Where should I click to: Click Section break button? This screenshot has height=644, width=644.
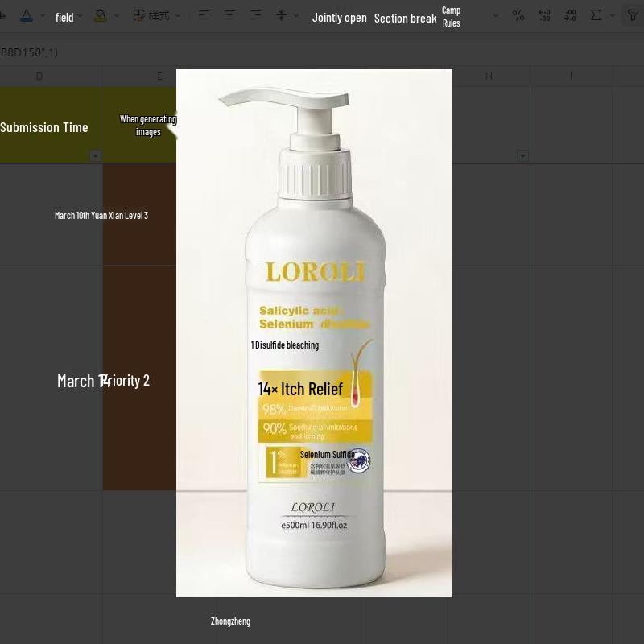(405, 18)
